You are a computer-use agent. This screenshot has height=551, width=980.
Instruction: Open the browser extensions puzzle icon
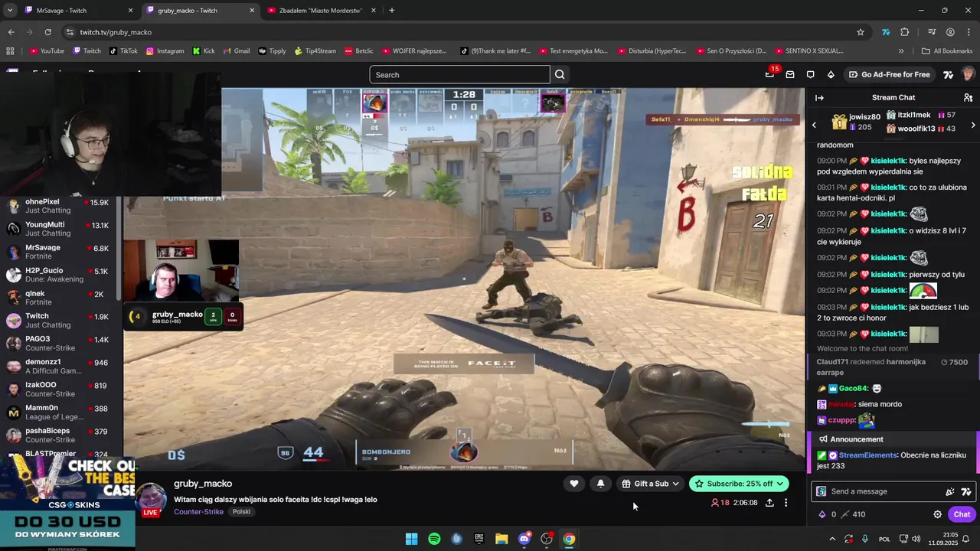905,32
